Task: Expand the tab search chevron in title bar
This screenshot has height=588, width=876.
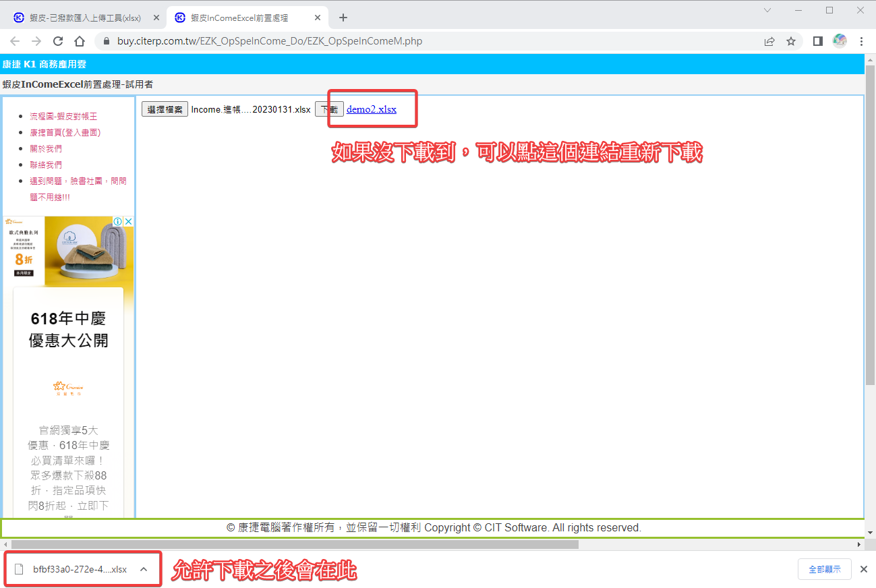Action: point(767,10)
